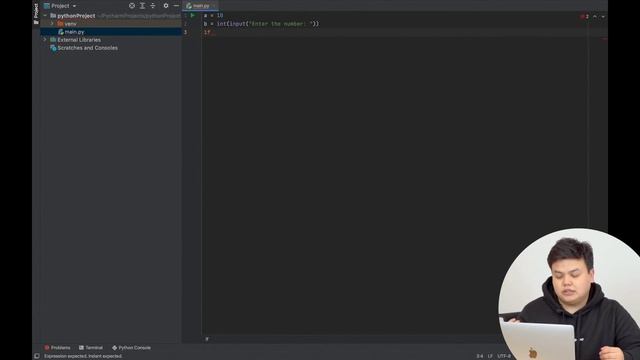Expand the venv folder
640x360 pixels.
click(52, 24)
